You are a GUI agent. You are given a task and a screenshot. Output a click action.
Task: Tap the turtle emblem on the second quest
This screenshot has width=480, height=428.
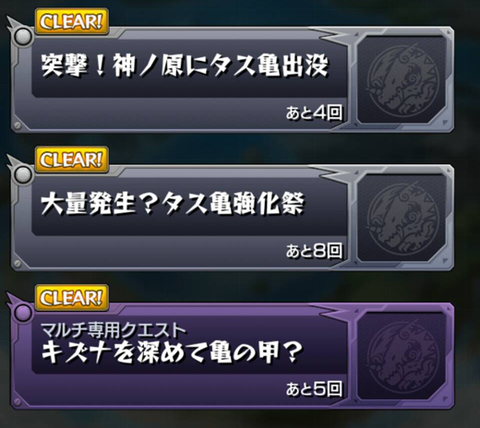(402, 218)
